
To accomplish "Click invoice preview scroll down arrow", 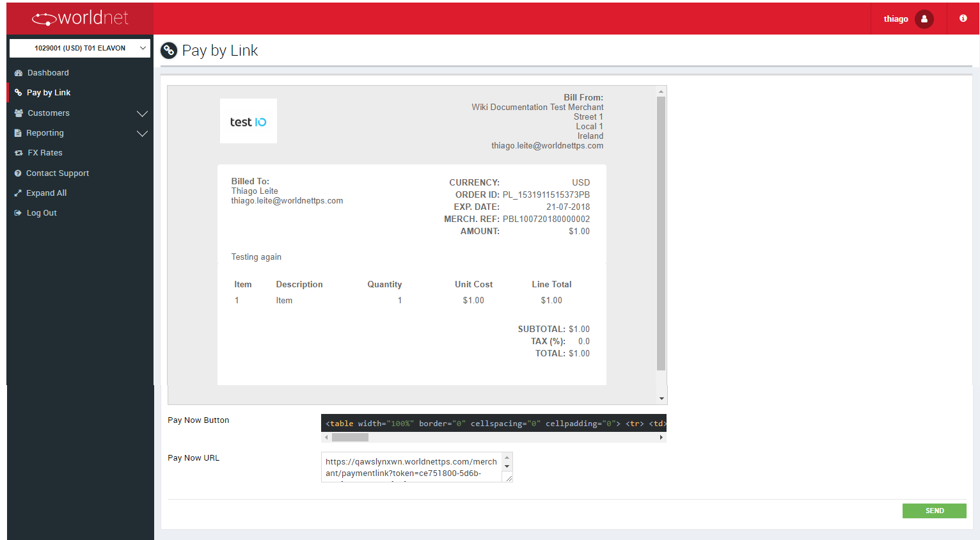I will pos(661,399).
